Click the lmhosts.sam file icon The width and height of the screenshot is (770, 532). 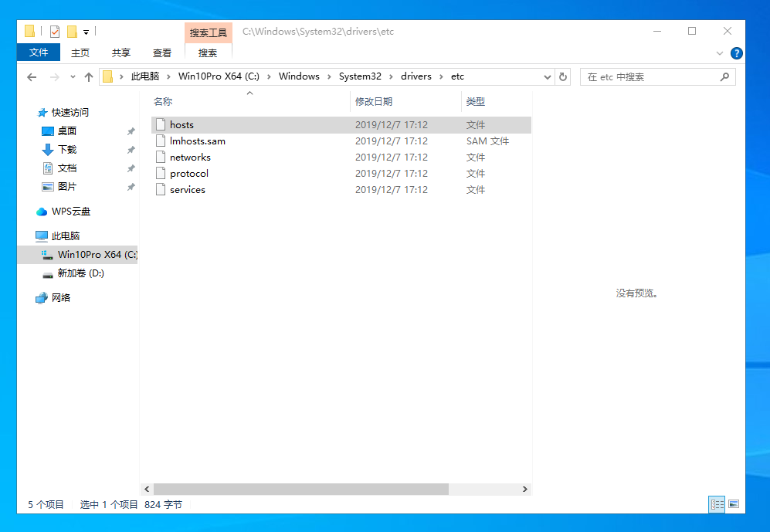161,141
